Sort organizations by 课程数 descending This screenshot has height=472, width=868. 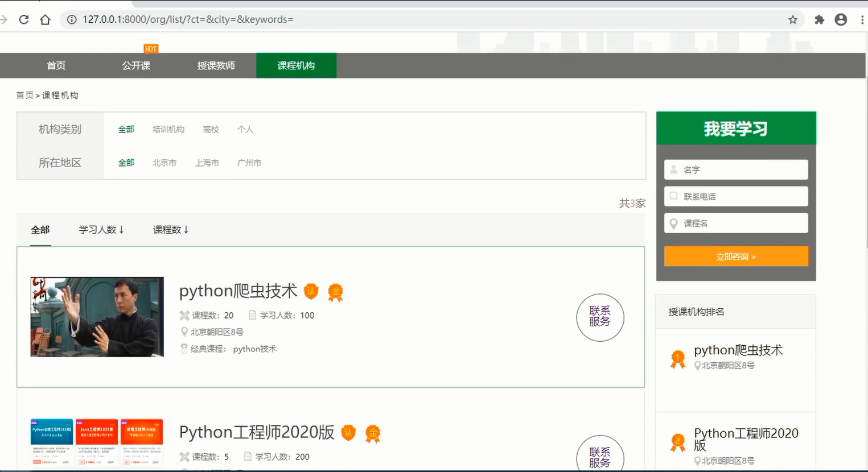(170, 229)
